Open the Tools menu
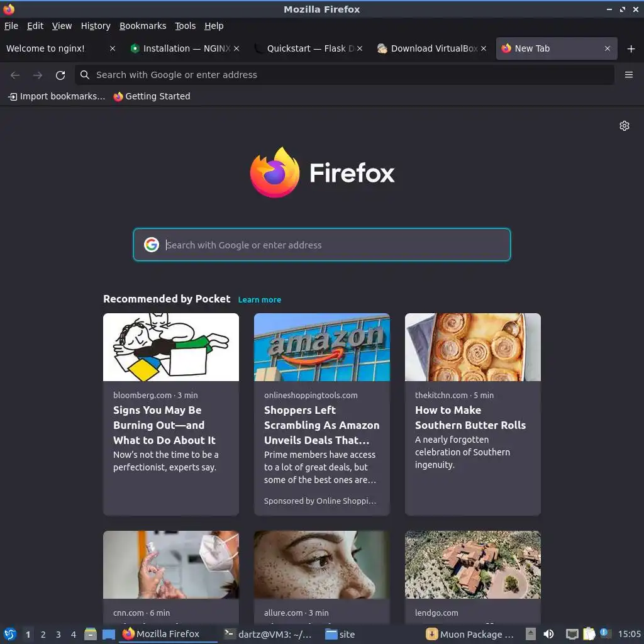This screenshot has width=644, height=644. pos(186,26)
